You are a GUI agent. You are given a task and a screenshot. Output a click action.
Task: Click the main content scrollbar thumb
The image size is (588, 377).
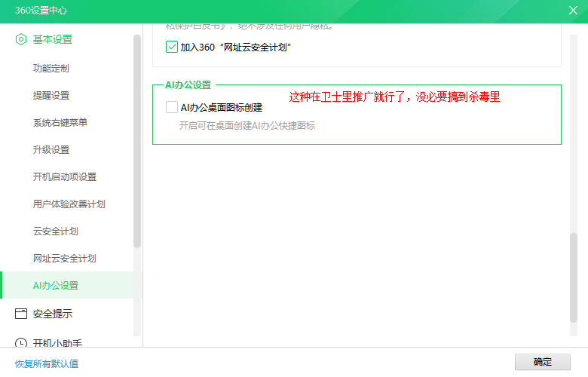(x=574, y=277)
